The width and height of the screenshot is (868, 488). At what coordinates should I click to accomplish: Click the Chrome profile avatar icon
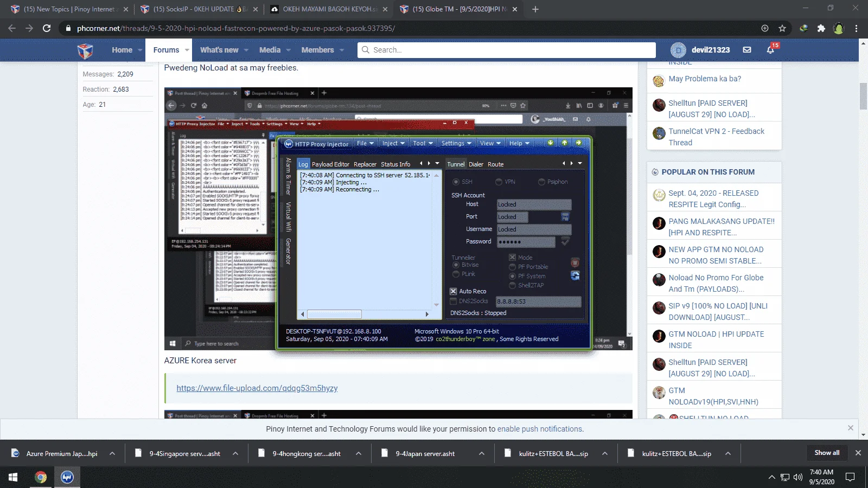(839, 28)
